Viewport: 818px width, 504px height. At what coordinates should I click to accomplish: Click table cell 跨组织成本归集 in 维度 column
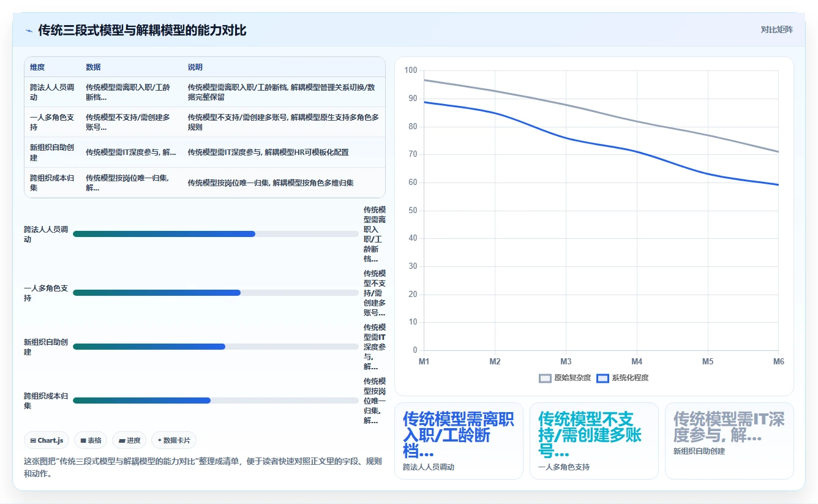[52, 182]
